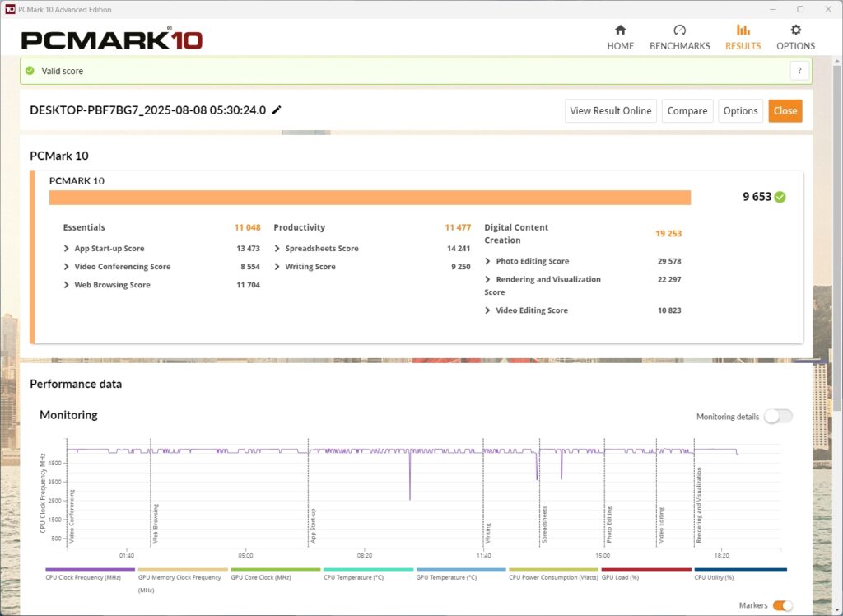843x616 pixels.
Task: Click the overall score 9 653
Action: 757,197
